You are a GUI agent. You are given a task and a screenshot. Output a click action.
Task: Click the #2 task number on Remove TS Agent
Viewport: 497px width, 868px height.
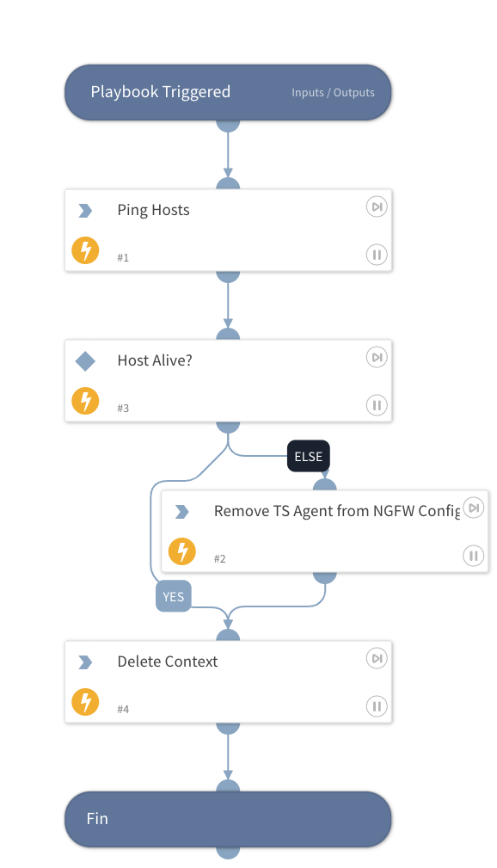pyautogui.click(x=219, y=558)
